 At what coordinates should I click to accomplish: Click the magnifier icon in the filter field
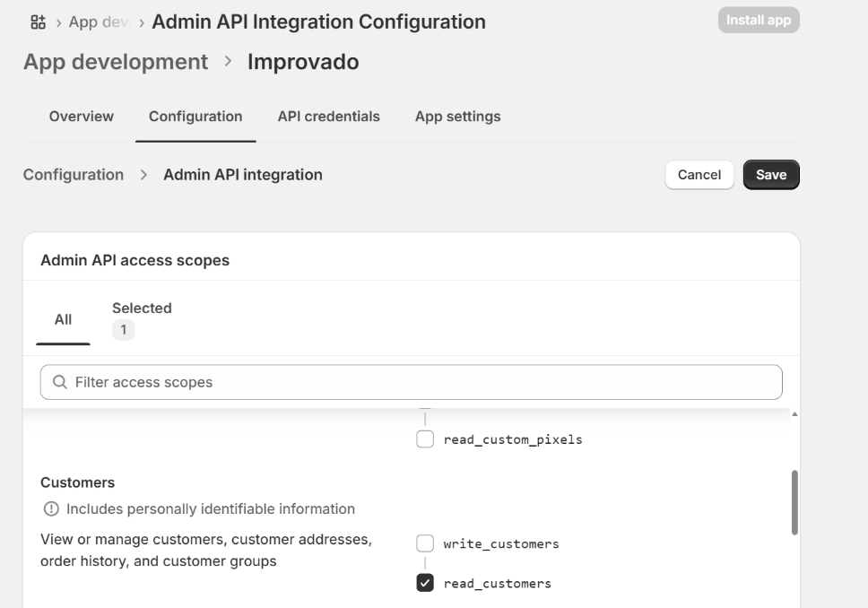(60, 382)
